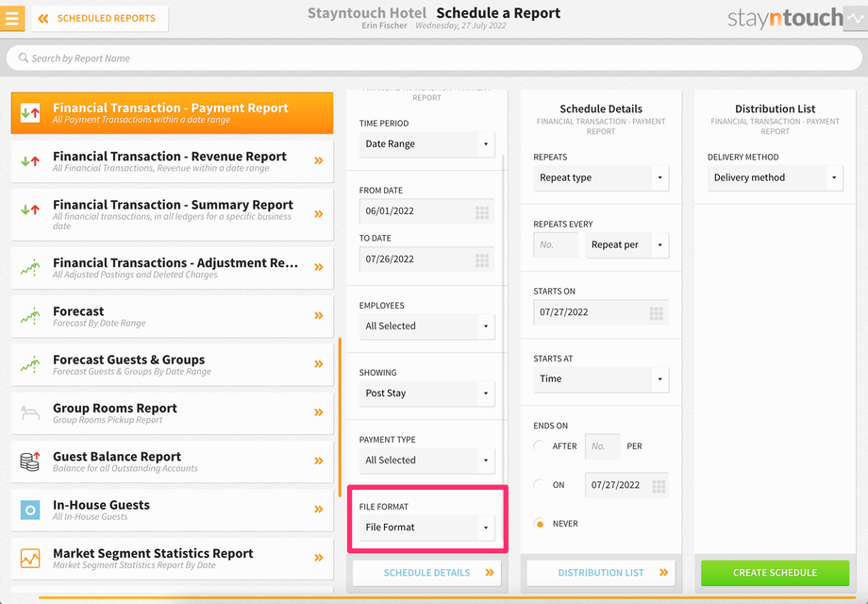Click the chevron beside Summary Report
The height and width of the screenshot is (604, 868).
(319, 214)
